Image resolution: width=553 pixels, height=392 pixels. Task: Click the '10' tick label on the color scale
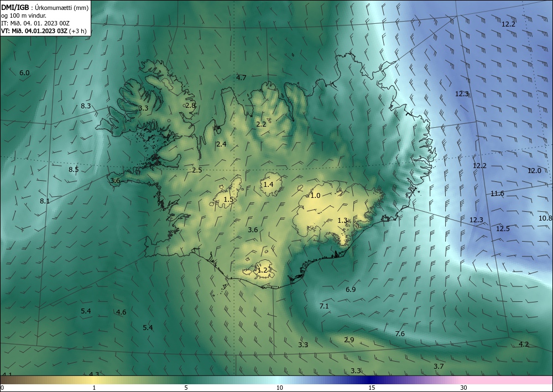279,388
